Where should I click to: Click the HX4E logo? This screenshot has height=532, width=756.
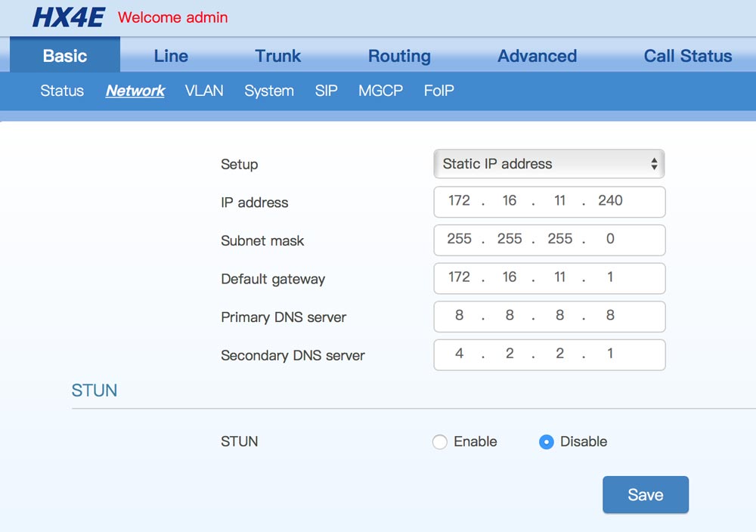pos(68,17)
